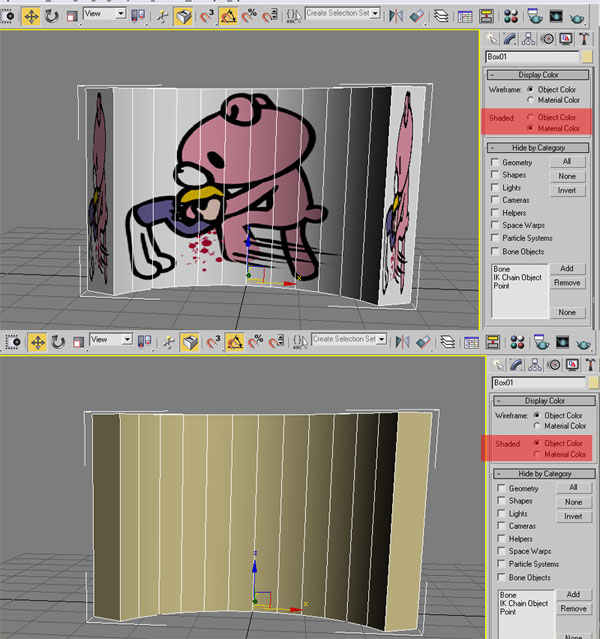
Task: Collapse the Display Color rollout in the beige-box panel
Action: 545,401
